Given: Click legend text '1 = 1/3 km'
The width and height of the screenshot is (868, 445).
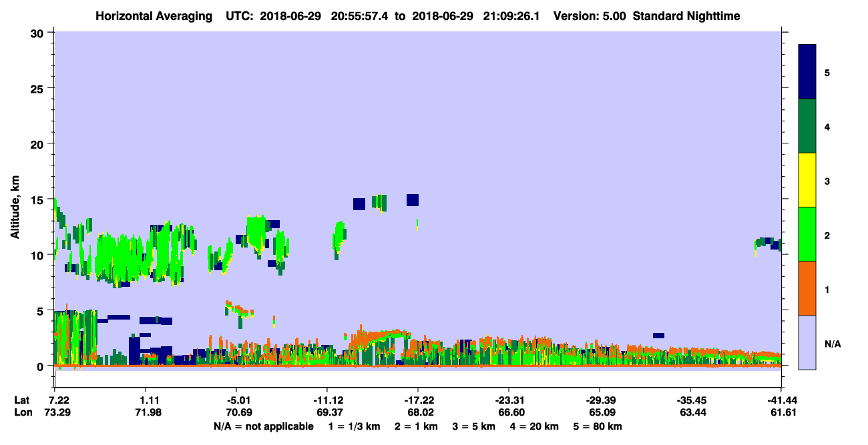Looking at the screenshot, I should pos(354,426).
